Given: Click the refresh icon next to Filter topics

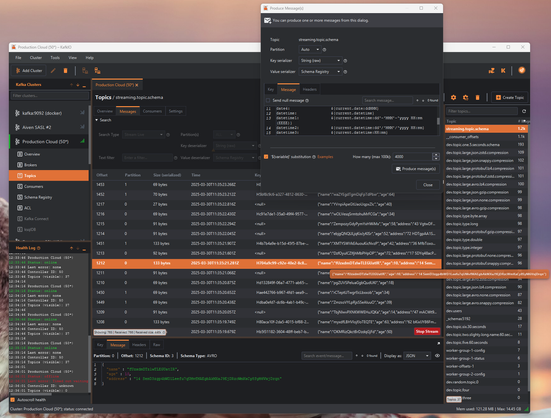Looking at the screenshot, I should point(524,111).
